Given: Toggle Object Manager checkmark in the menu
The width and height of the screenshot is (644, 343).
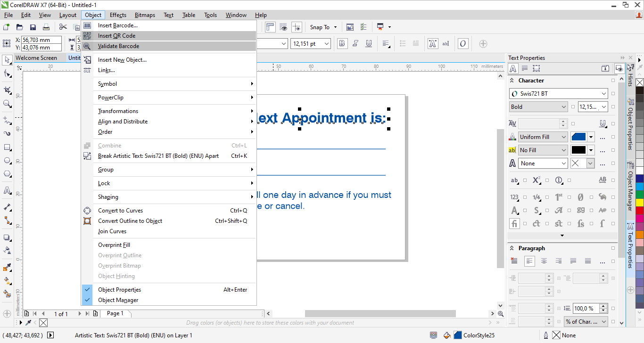Looking at the screenshot, I should pos(87,300).
